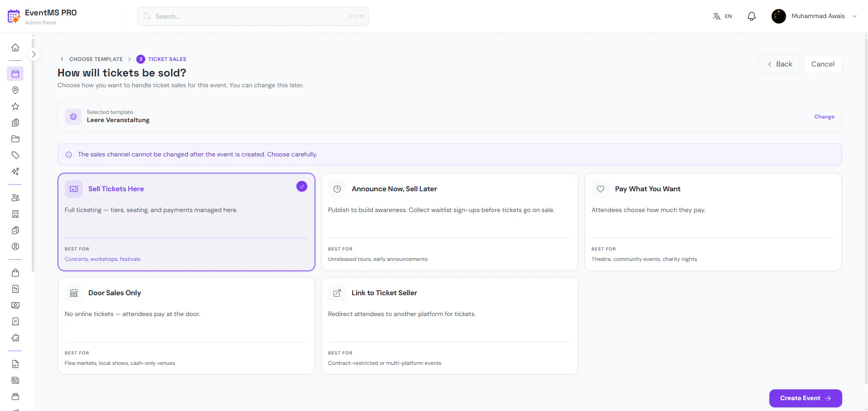Open the home icon in the sidebar

15,47
